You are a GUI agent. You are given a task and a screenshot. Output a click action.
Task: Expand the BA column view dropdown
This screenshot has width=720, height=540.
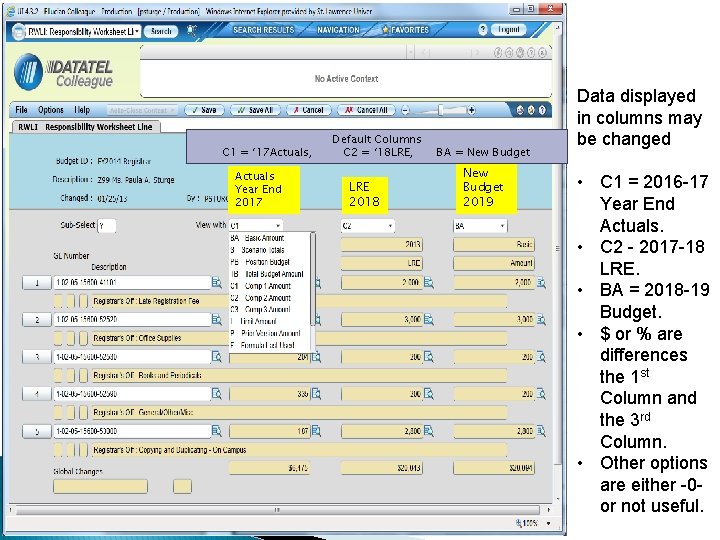point(502,225)
